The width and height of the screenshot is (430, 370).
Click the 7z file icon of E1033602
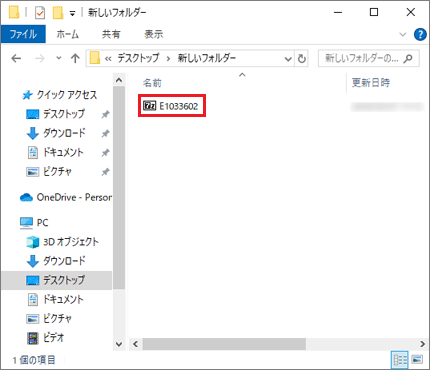[149, 106]
